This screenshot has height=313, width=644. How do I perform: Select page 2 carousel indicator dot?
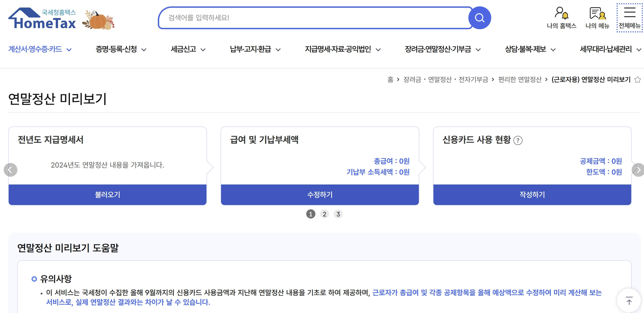[325, 214]
